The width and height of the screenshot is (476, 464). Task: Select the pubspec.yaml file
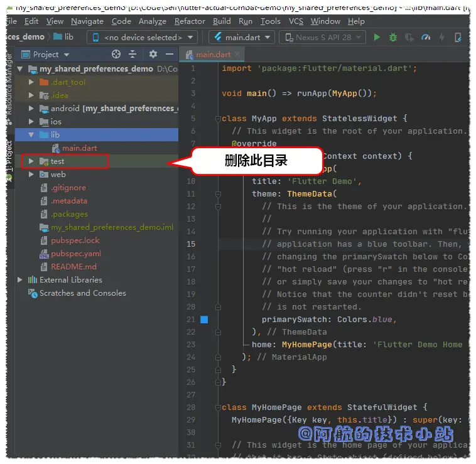point(76,254)
